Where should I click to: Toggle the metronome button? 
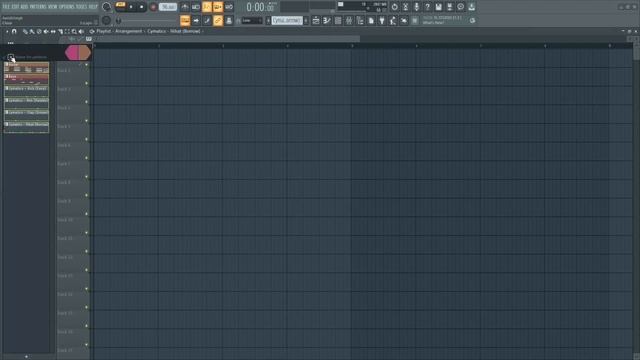coord(185,7)
